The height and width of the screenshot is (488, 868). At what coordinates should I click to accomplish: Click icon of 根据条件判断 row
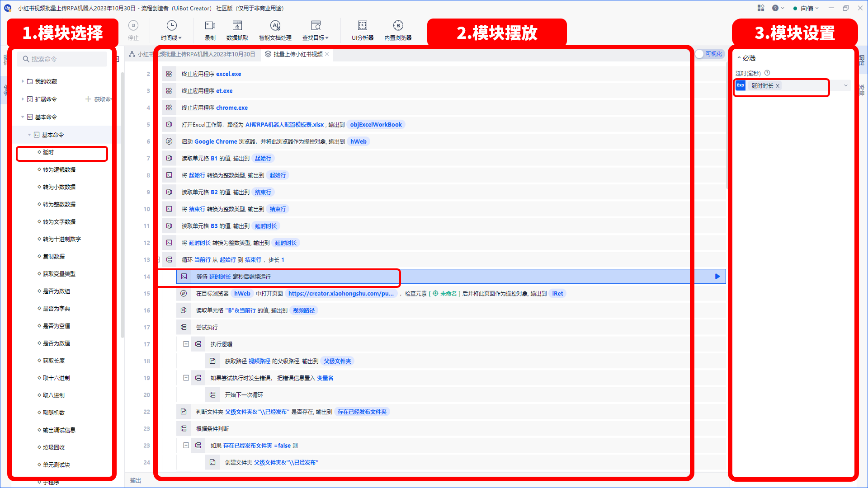pos(184,428)
